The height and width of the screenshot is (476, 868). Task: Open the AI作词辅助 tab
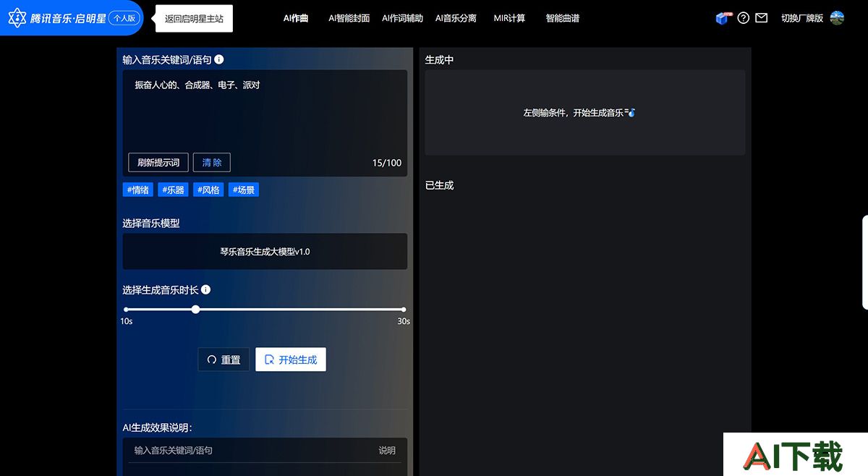[x=402, y=18]
